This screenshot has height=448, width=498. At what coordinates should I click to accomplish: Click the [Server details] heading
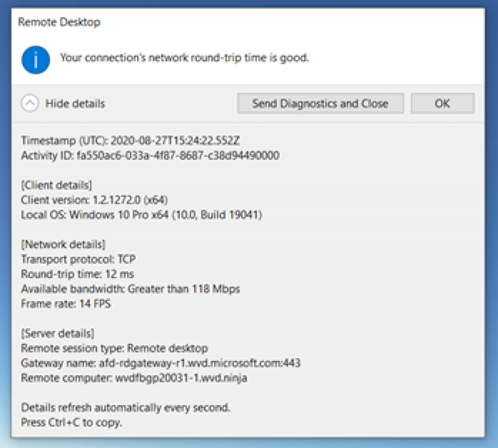point(58,333)
